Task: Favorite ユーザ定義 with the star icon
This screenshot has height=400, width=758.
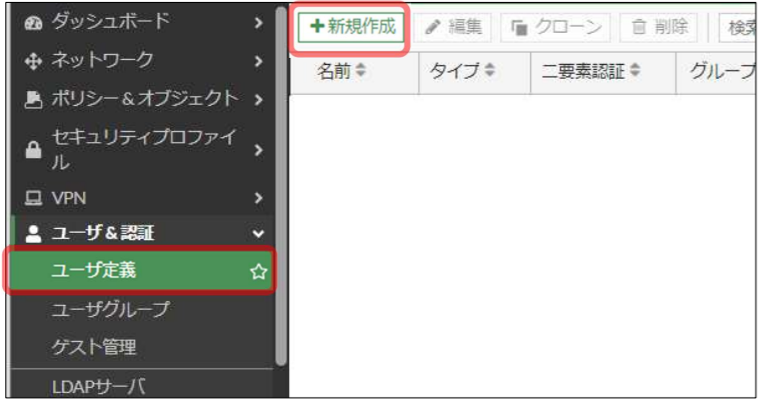Action: 258,271
